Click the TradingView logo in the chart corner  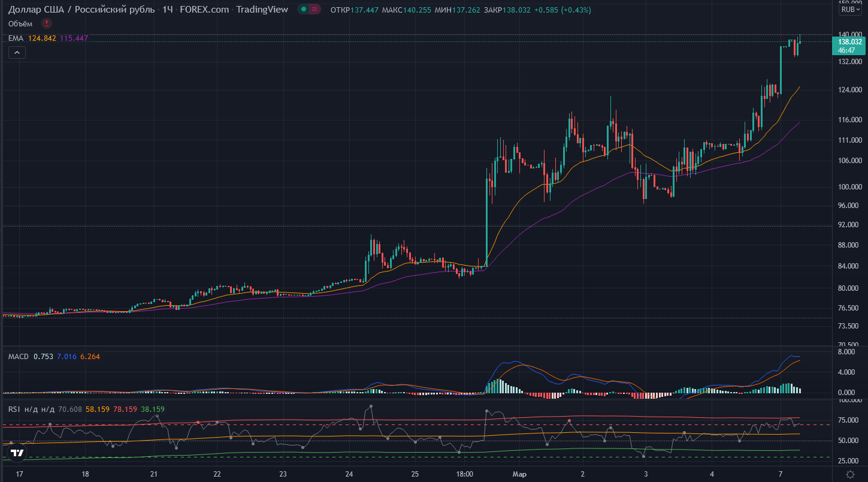pos(17,453)
